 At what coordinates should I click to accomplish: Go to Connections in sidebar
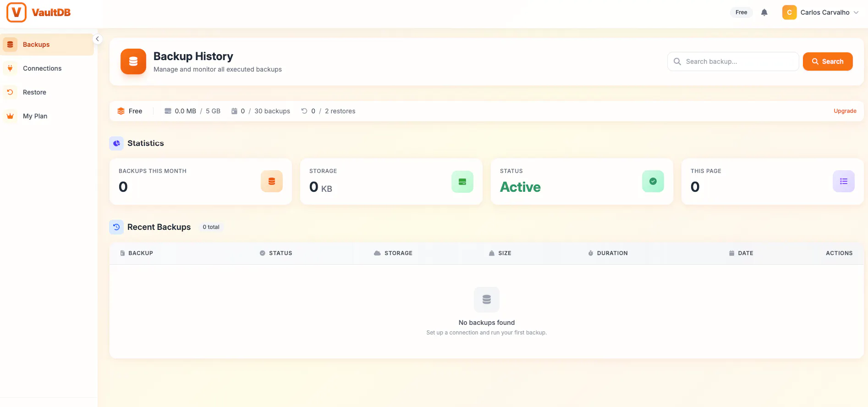47,68
